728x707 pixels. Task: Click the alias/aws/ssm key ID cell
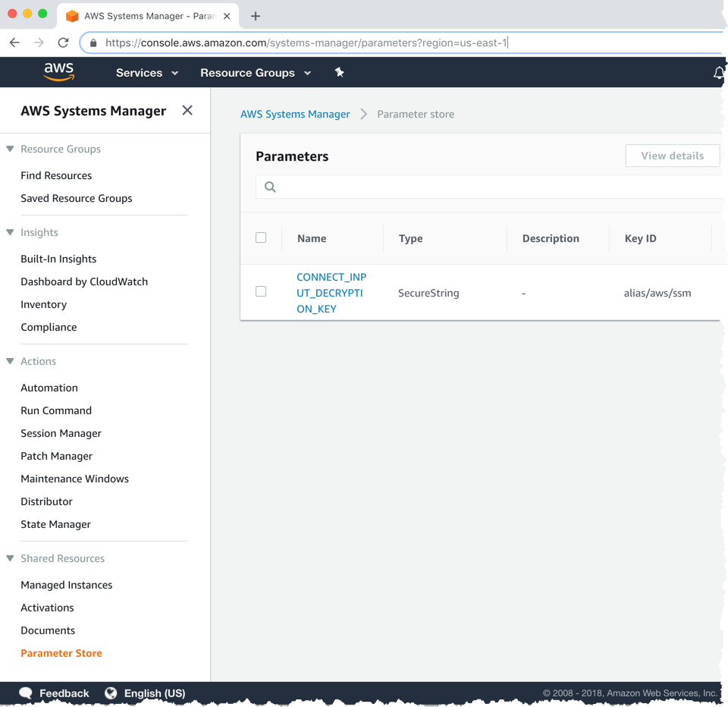(x=657, y=293)
